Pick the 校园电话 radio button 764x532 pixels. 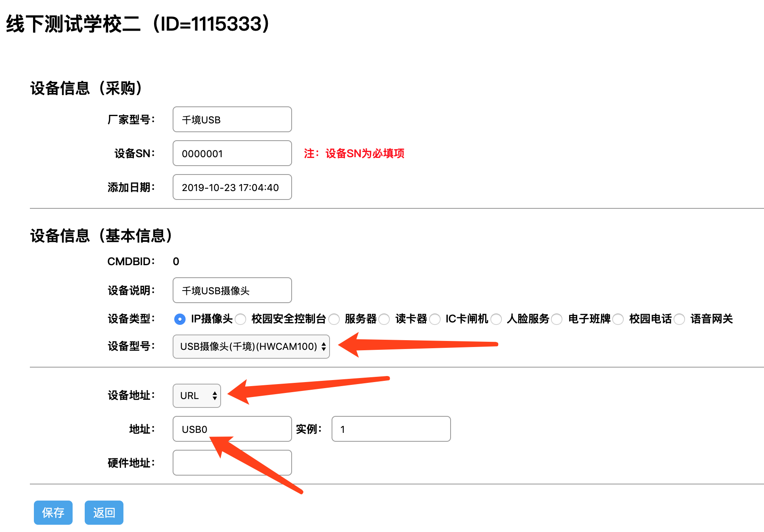(618, 319)
